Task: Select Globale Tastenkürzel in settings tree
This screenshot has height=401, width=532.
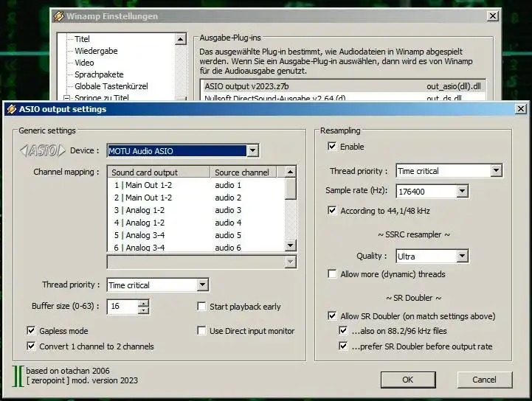Action: click(111, 86)
